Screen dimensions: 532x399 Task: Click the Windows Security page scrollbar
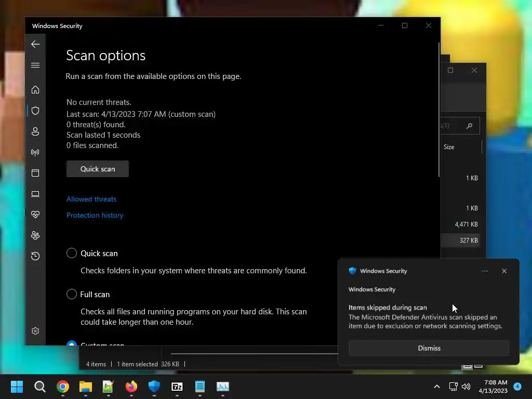coord(438,109)
